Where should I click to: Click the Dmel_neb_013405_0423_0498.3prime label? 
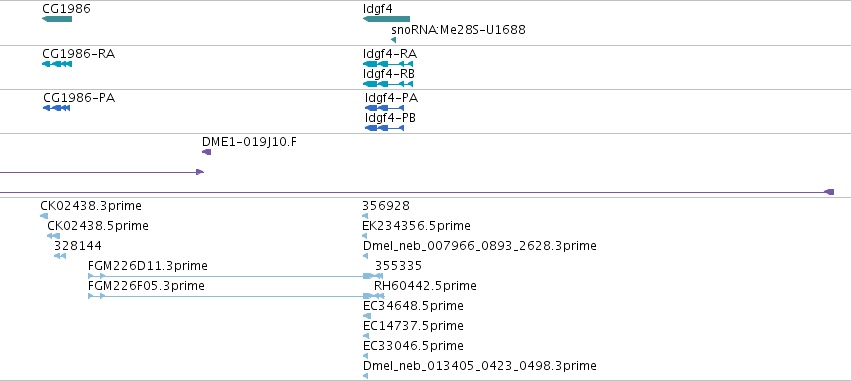pos(480,366)
